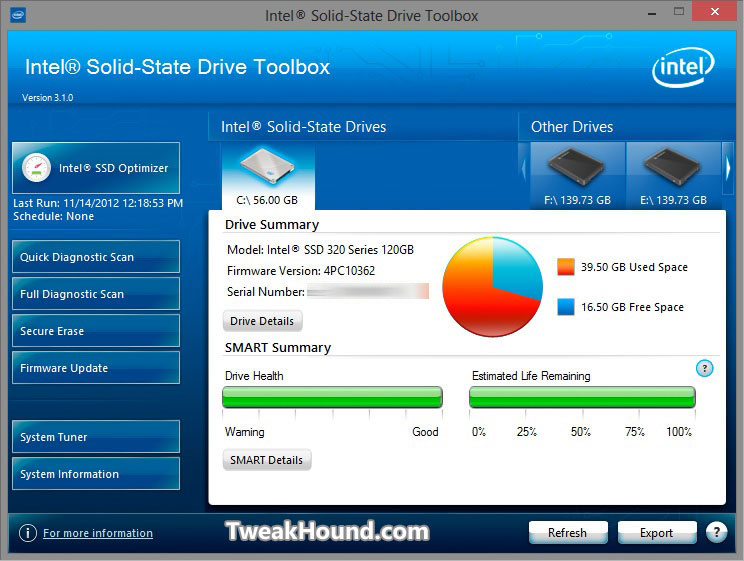Click the Drive Health bar
Image resolution: width=744 pixels, height=561 pixels.
[332, 397]
